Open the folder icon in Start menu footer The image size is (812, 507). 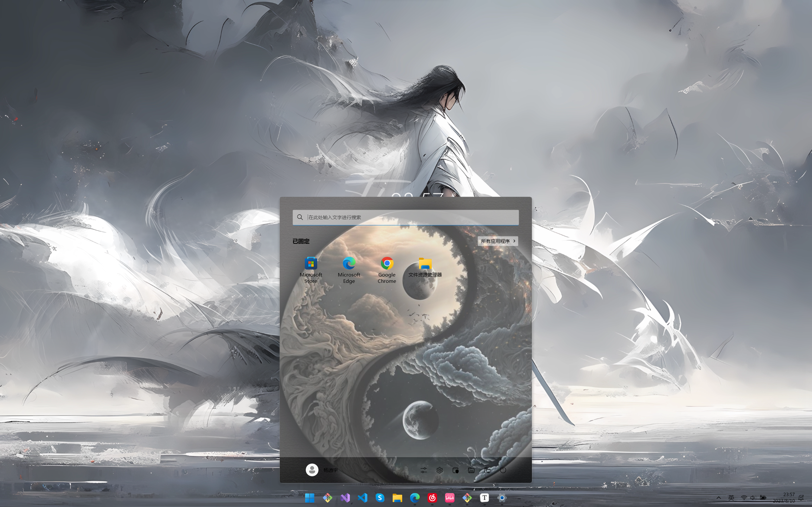click(x=471, y=470)
